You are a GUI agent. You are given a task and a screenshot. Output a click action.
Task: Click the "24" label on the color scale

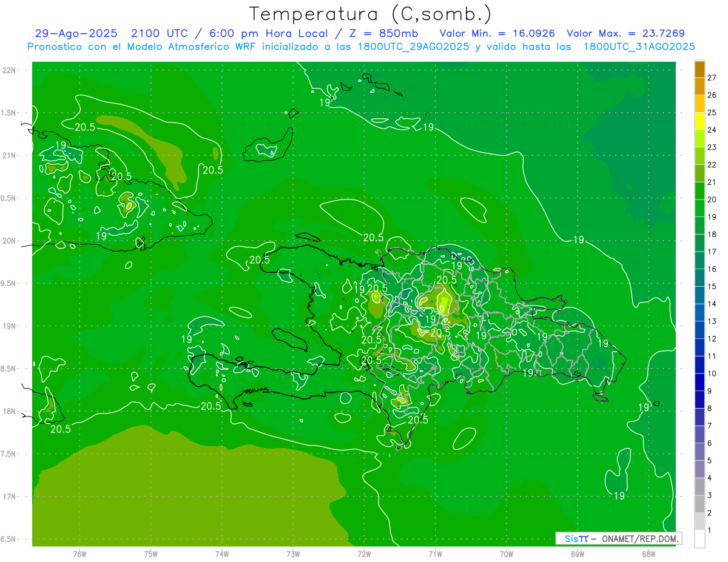712,130
